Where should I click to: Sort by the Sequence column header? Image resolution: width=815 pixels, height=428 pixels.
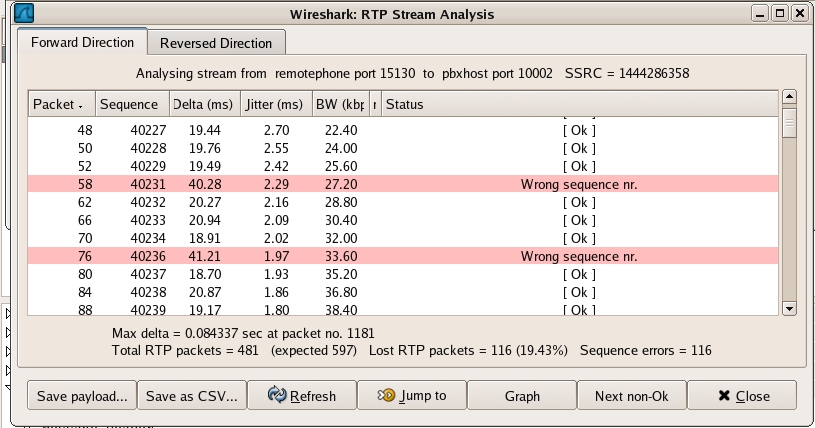pyautogui.click(x=132, y=104)
